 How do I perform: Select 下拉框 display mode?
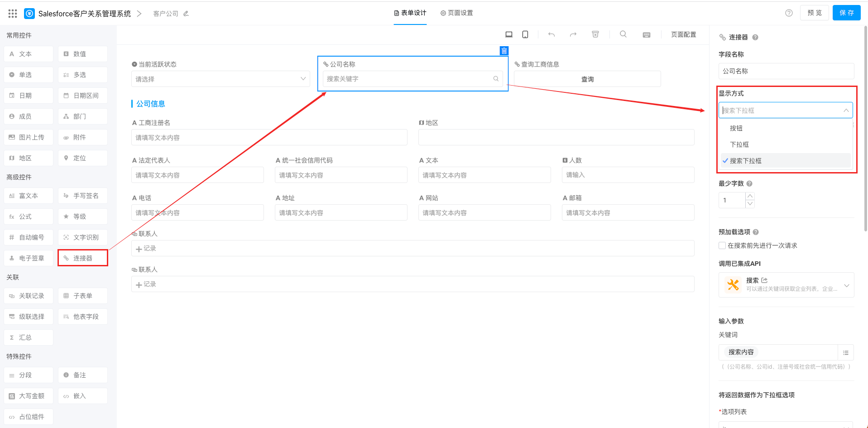[x=739, y=144]
